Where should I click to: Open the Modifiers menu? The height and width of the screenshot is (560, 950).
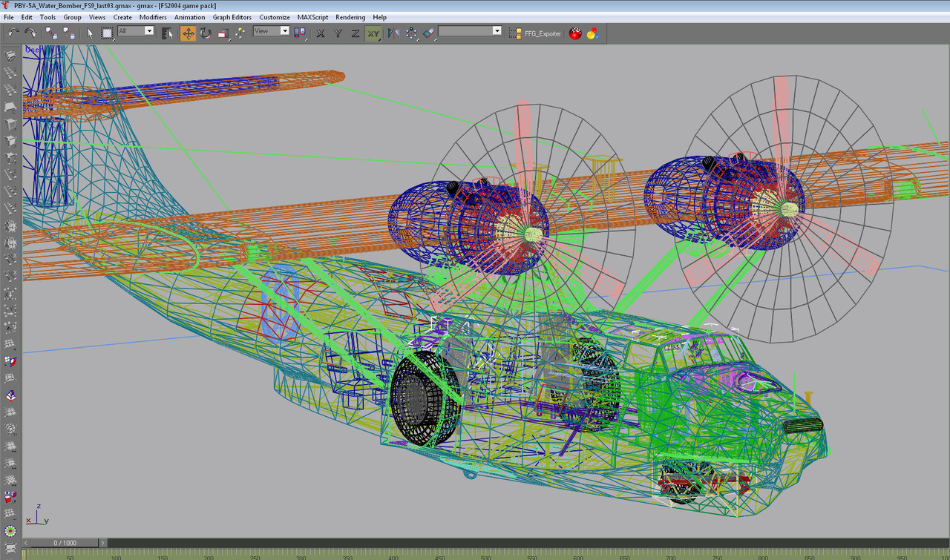(153, 17)
